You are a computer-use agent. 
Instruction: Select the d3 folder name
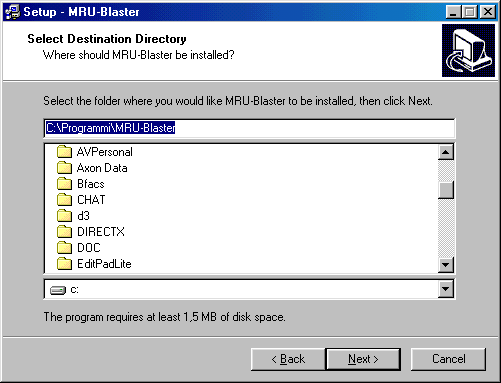point(83,216)
